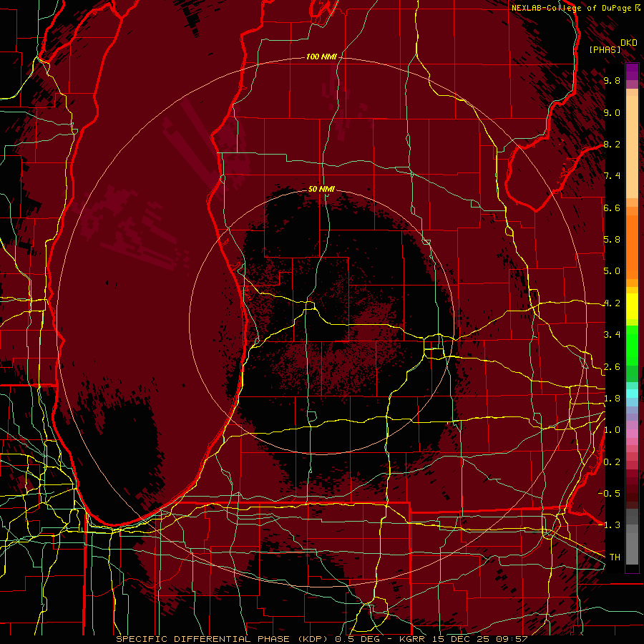Select the 1.8 value on the scale

(612, 399)
